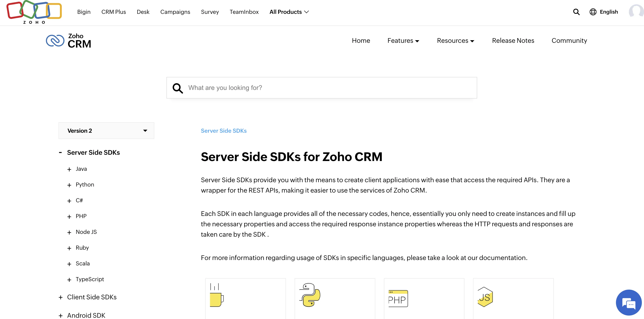
Task: Click the Zoho logo
Action: [34, 12]
